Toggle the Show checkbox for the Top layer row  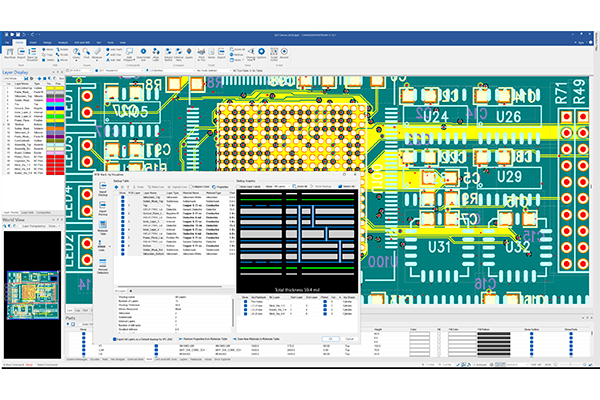coord(123,205)
